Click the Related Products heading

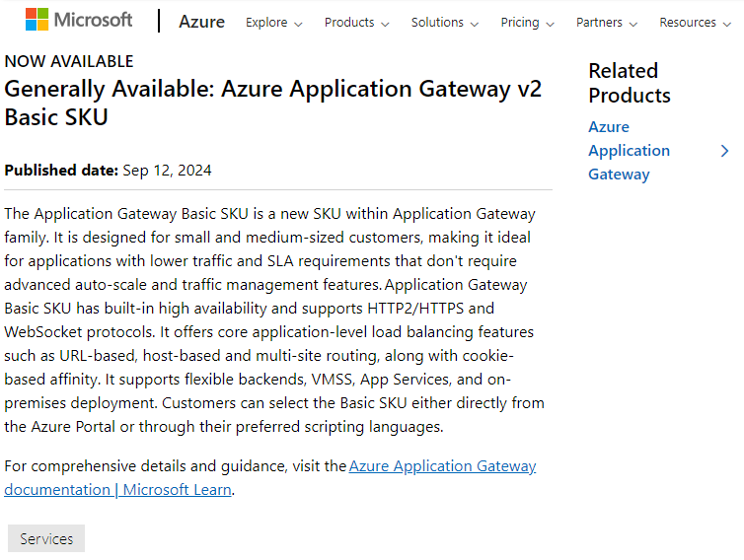(x=630, y=83)
